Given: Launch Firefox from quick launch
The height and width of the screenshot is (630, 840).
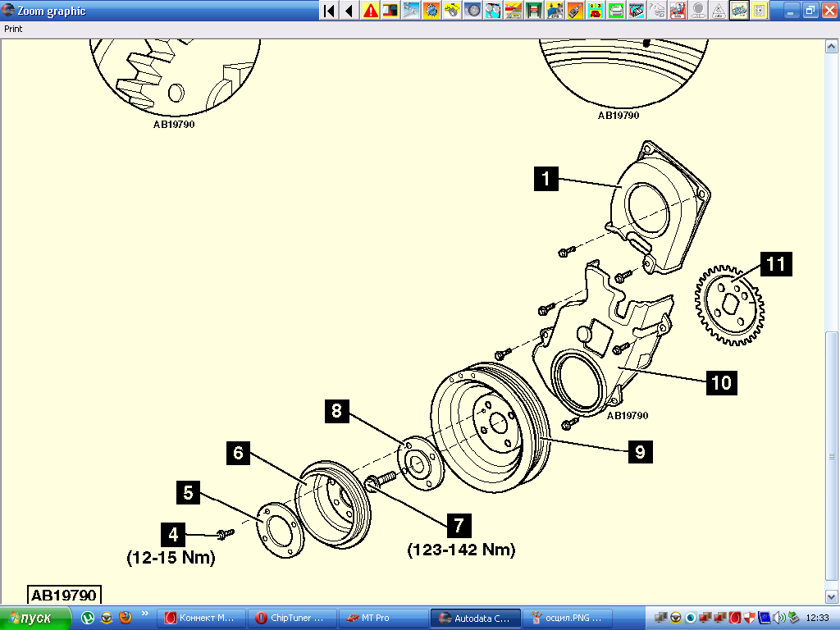Looking at the screenshot, I should (126, 619).
